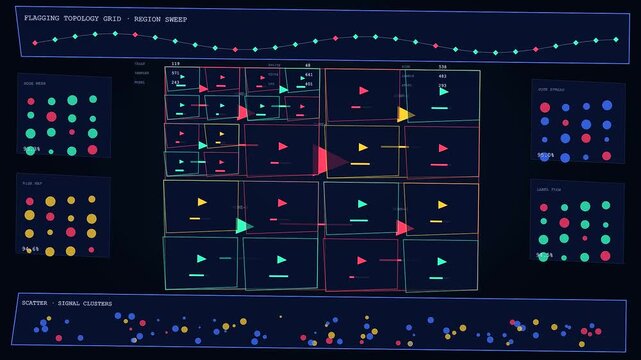641x360 pixels.
Task: Click the value 401 in the small green cell
Action: pyautogui.click(x=309, y=84)
